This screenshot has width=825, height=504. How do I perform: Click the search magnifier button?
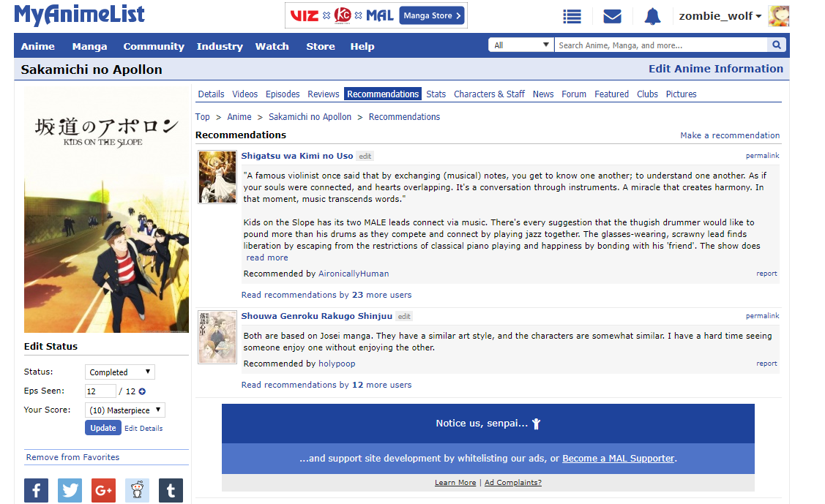pos(777,45)
